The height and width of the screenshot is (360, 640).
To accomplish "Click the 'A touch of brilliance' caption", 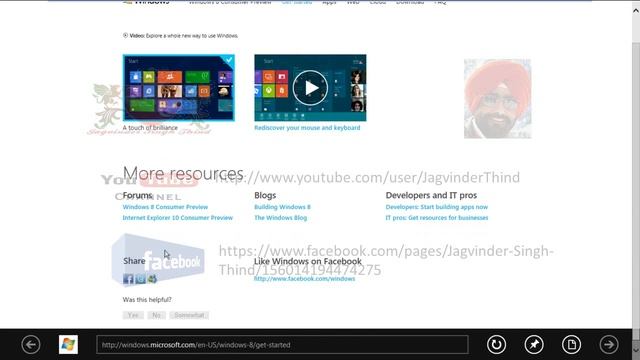I will [x=150, y=128].
